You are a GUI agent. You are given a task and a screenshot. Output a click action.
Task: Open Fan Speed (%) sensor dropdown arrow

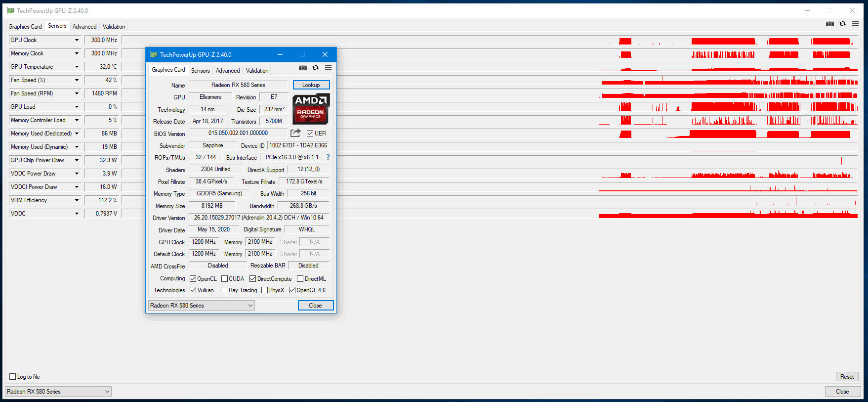[x=77, y=80]
